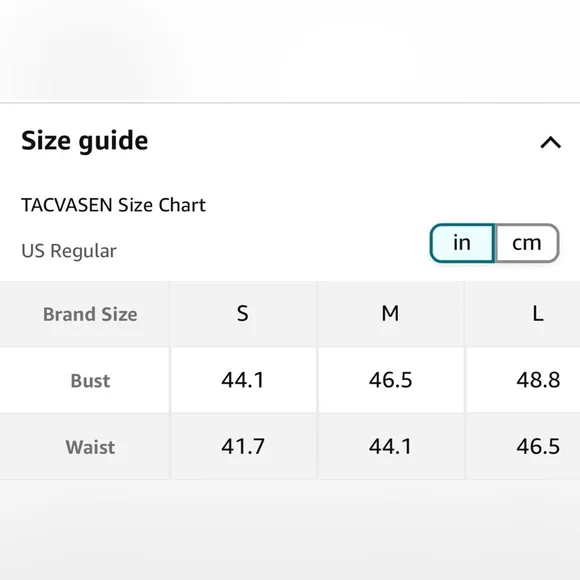Click the TACVASEN Size Chart title
Viewport: 580px width, 580px height.
point(113,205)
